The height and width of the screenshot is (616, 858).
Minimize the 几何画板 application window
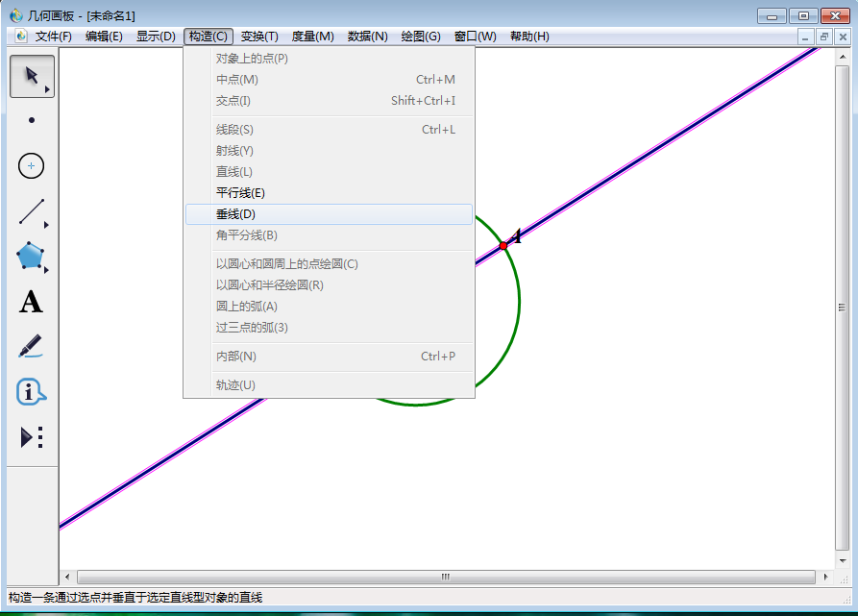pyautogui.click(x=772, y=16)
